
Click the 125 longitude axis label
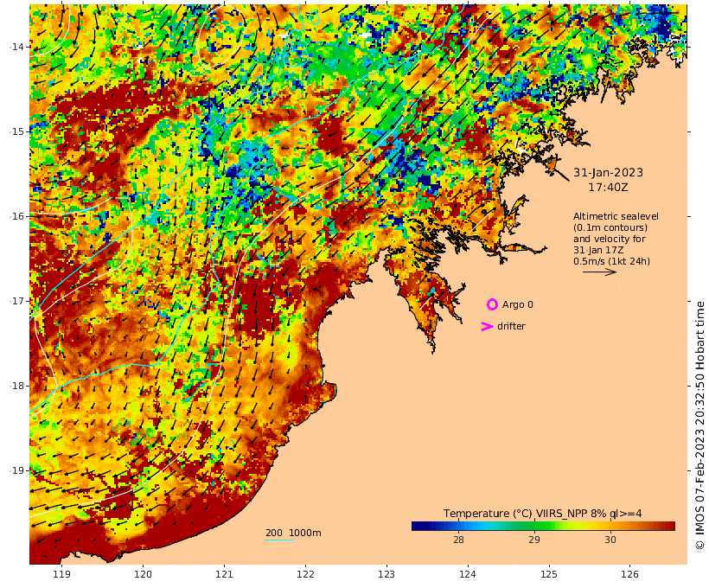[x=549, y=574]
